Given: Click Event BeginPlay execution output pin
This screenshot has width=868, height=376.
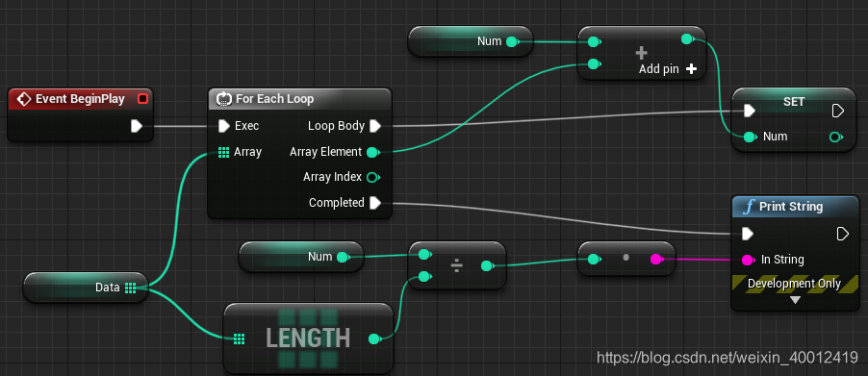Looking at the screenshot, I should click(137, 127).
